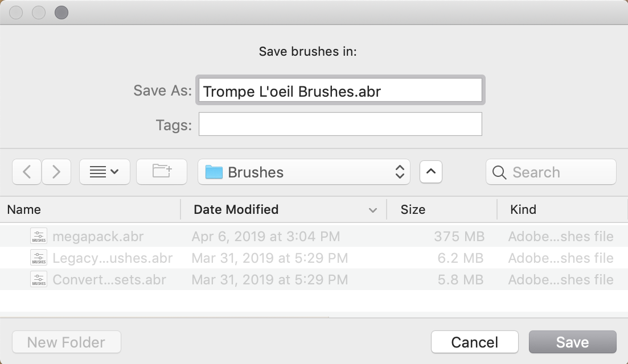Click the Brushes folder icon in path popup
Image resolution: width=628 pixels, height=364 pixels.
click(214, 172)
